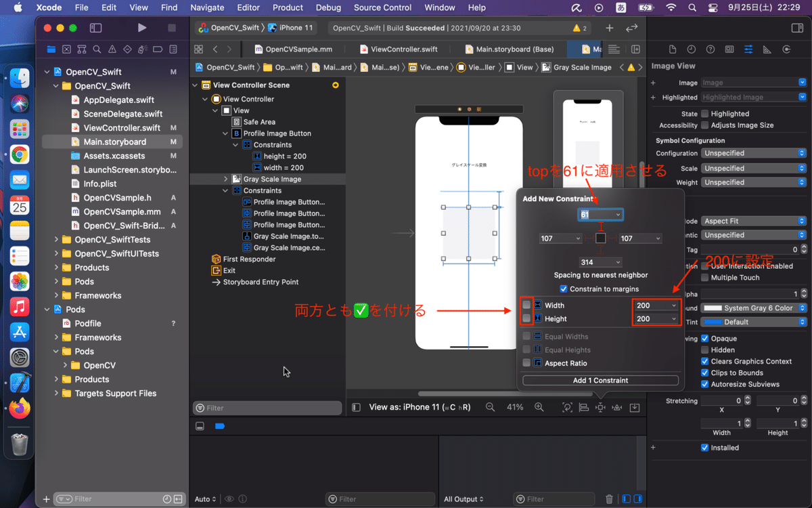This screenshot has width=812, height=508.
Task: Uncheck Clips to Bounds
Action: click(x=705, y=373)
